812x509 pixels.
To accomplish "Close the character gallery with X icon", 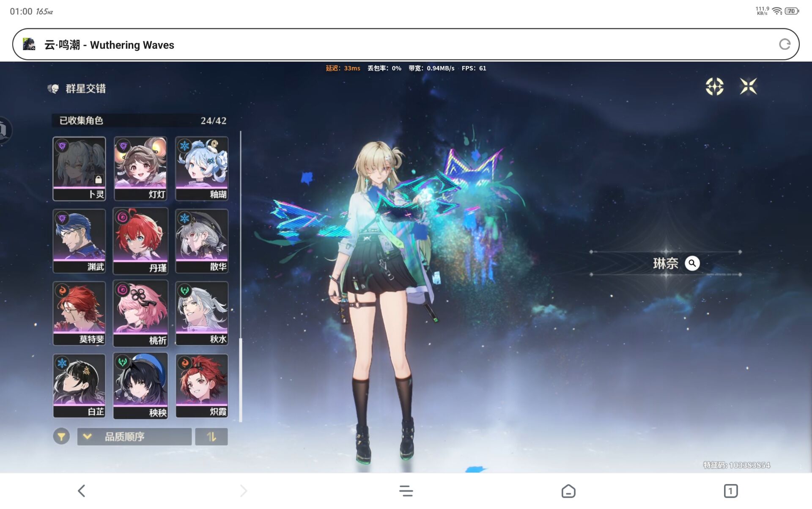I will coord(748,86).
